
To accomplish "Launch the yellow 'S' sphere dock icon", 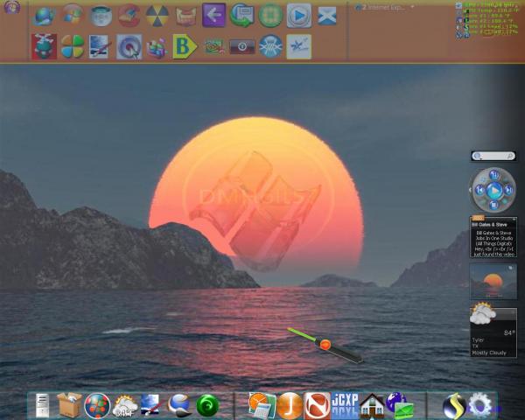I will 454,406.
